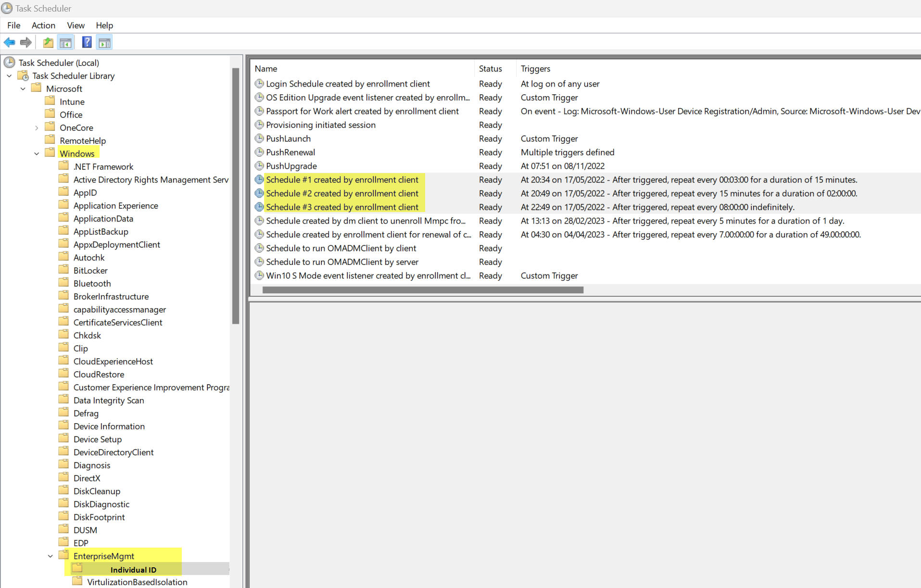Image resolution: width=921 pixels, height=588 pixels.
Task: Click the clock icon beside PushRenewal
Action: (259, 152)
